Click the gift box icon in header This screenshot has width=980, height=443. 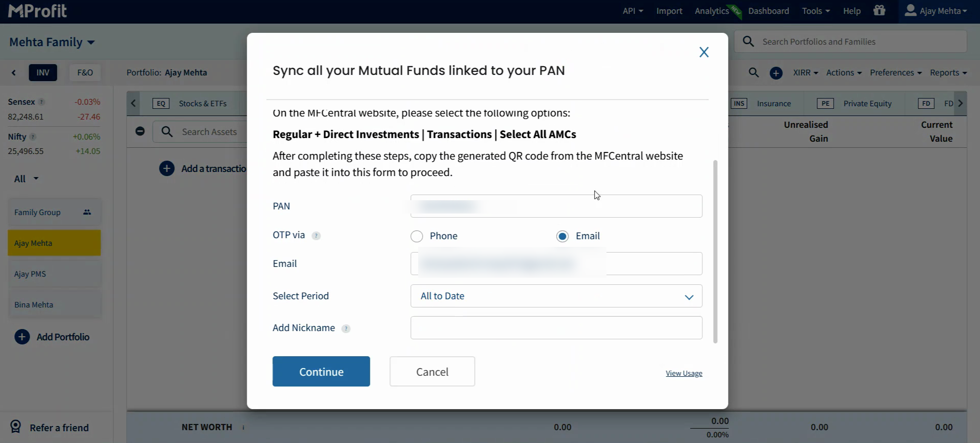coord(879,11)
